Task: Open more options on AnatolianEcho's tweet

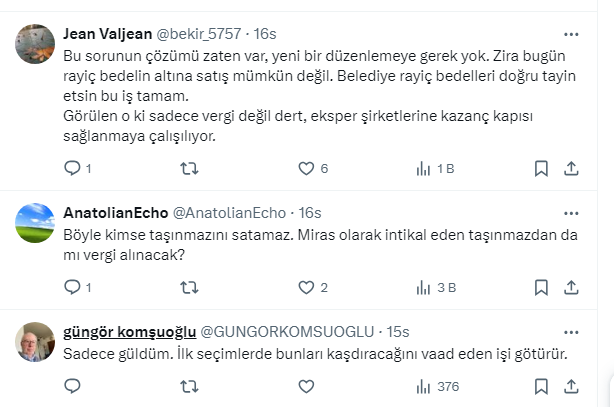Action: (571, 213)
